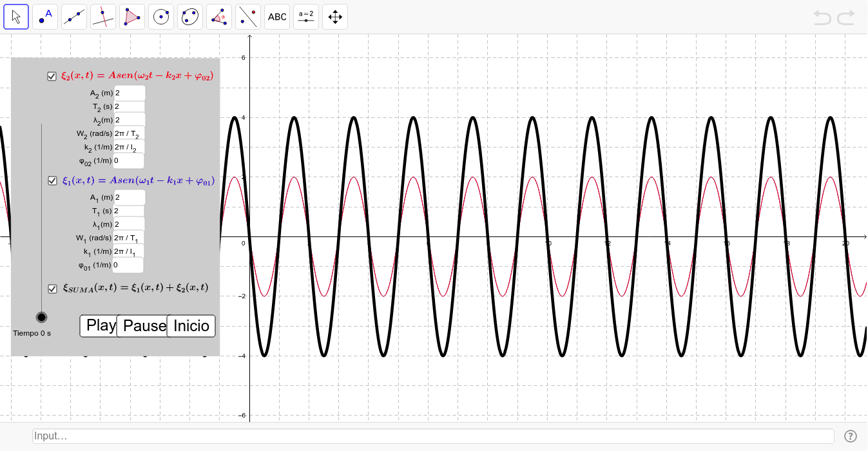Toggle the ξ1 wave checkbox
The image size is (868, 451).
(53, 181)
